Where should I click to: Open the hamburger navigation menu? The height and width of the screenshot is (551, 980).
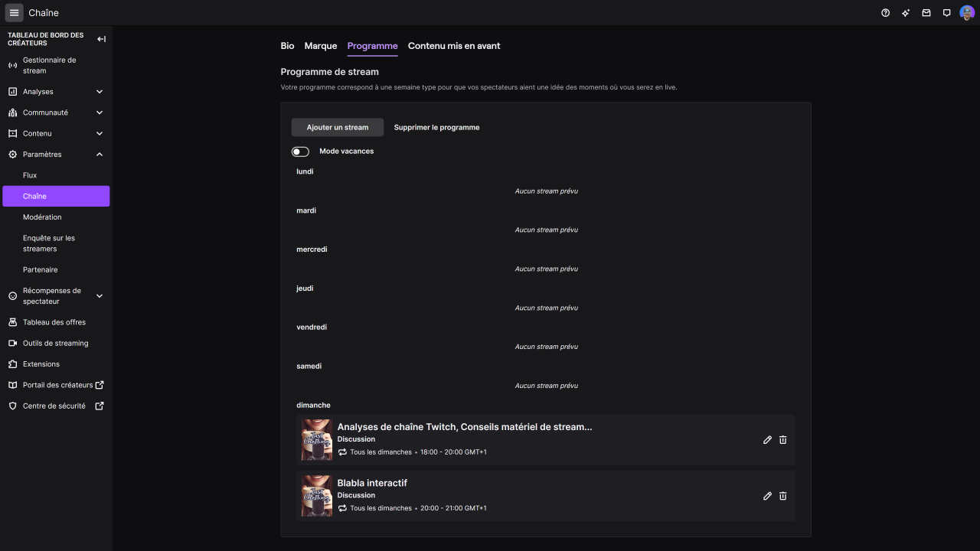(14, 13)
